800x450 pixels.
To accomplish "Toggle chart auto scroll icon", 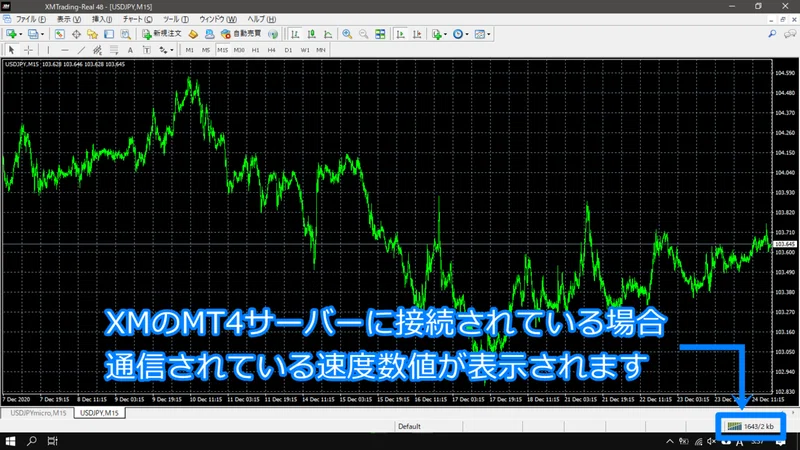I will (x=401, y=34).
